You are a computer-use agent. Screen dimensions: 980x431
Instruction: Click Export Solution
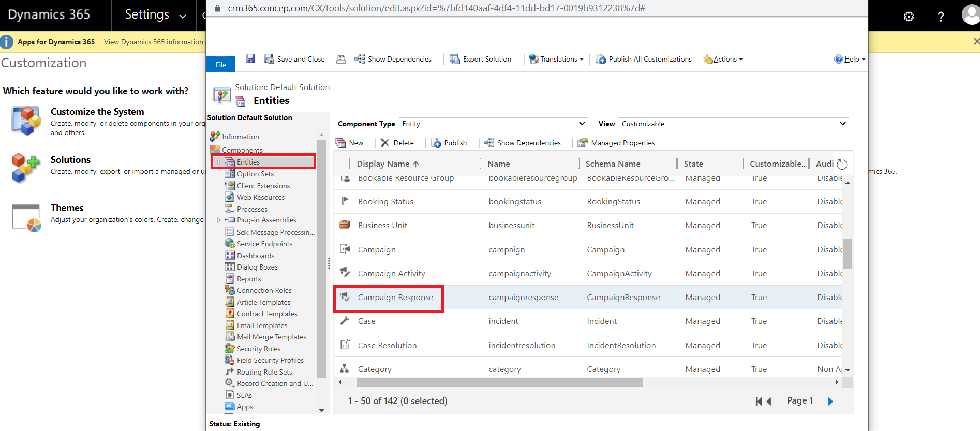[x=481, y=59]
